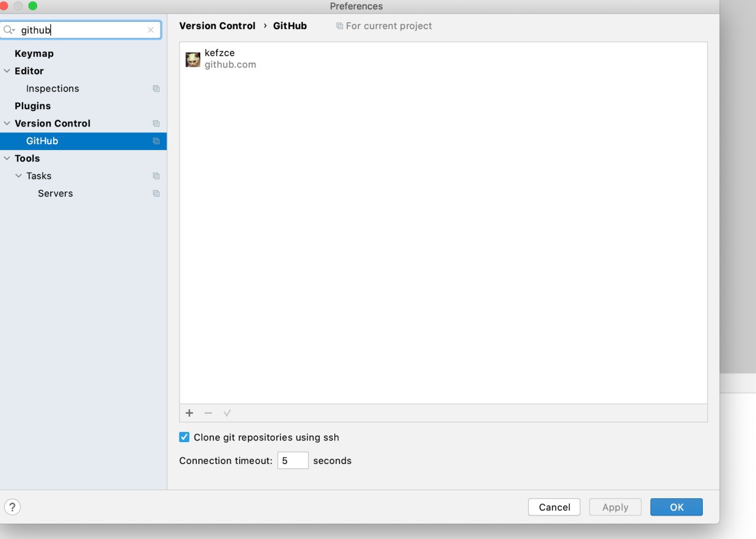Collapse the Tools tree node

(7, 158)
